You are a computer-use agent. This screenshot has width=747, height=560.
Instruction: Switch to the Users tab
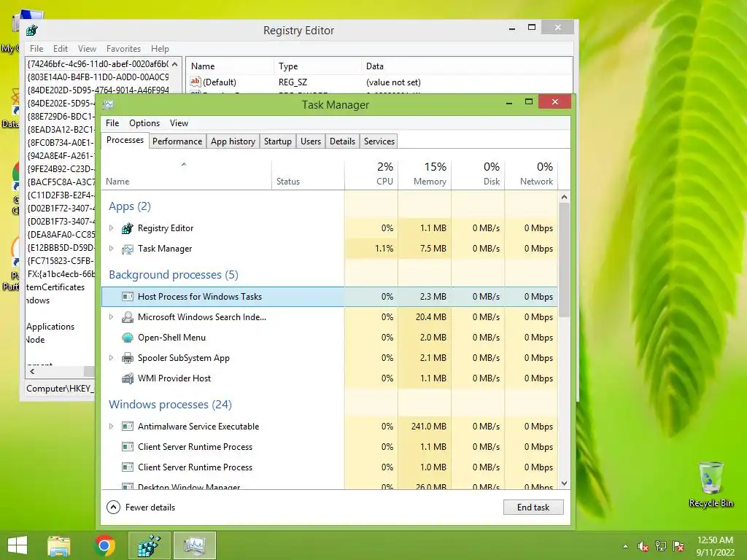[311, 141]
